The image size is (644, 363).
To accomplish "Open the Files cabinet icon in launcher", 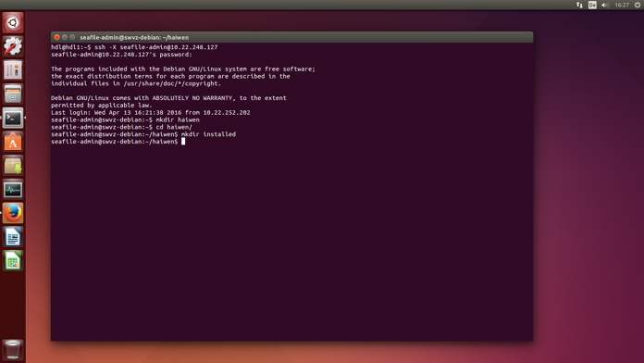I will [13, 94].
